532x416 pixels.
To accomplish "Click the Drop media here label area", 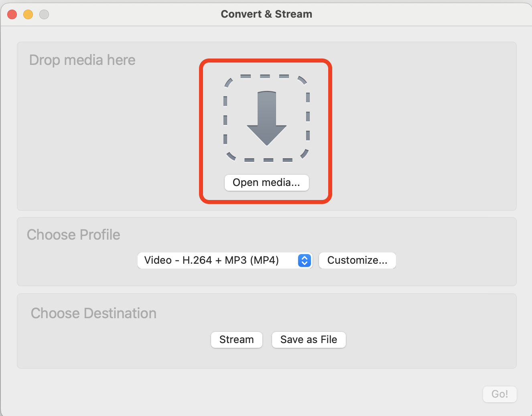I will (82, 60).
